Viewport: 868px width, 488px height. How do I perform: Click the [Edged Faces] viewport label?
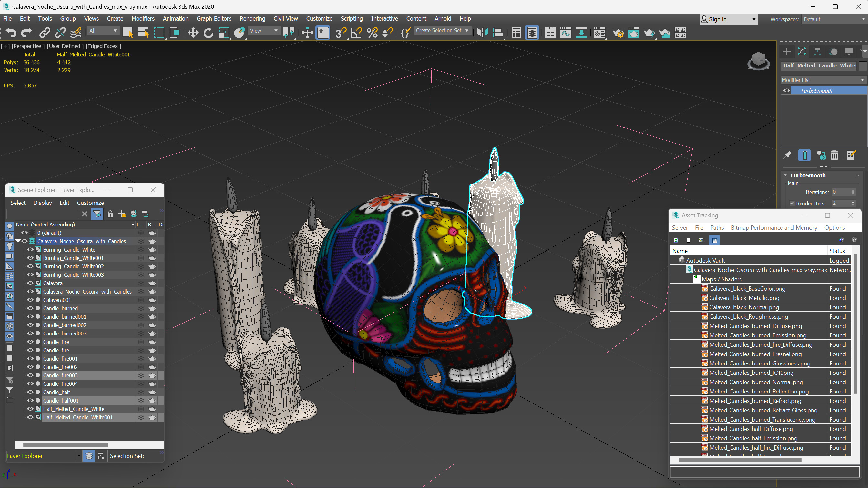coord(103,46)
